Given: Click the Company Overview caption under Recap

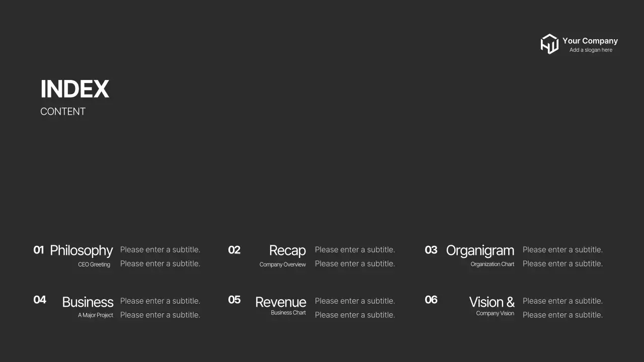Looking at the screenshot, I should click(283, 264).
